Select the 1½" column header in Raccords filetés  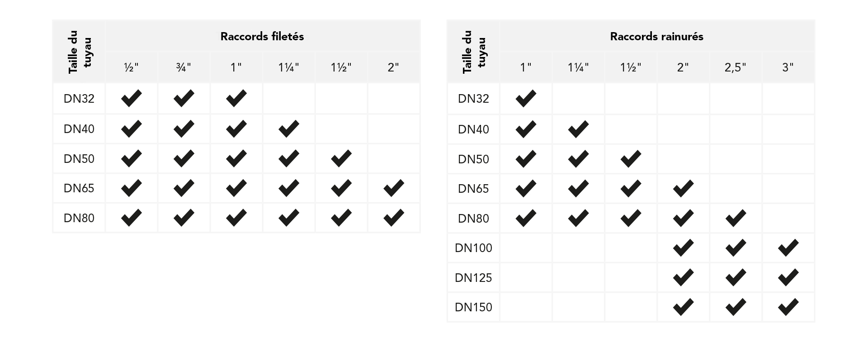pyautogui.click(x=341, y=67)
